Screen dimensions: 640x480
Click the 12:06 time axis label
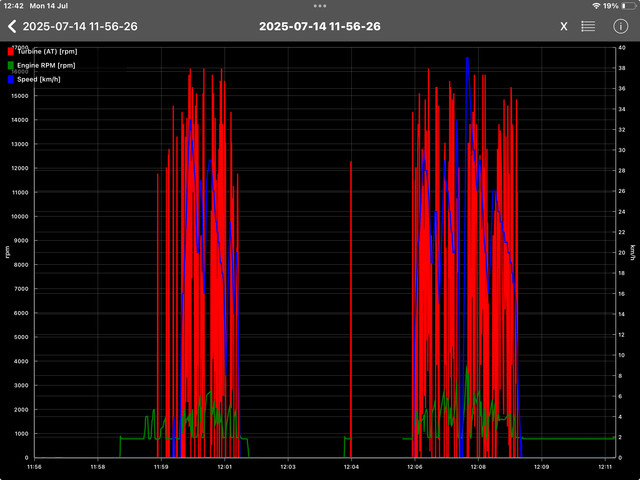click(x=415, y=467)
